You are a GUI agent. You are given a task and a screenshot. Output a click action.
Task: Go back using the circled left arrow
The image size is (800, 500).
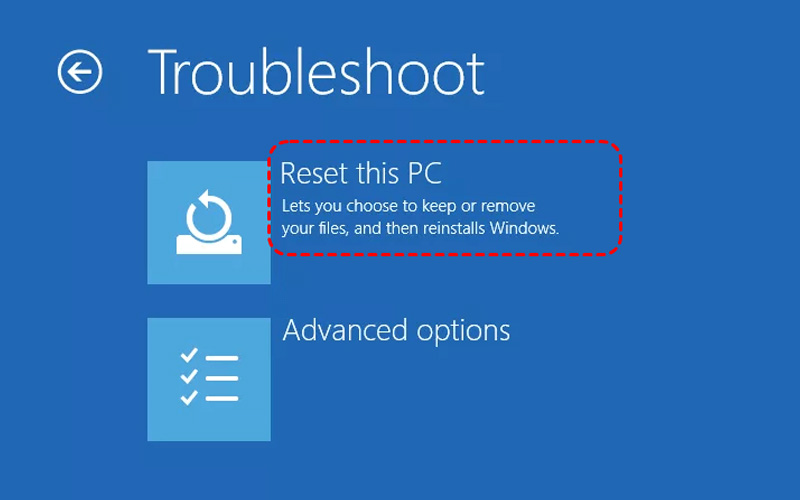pyautogui.click(x=80, y=72)
